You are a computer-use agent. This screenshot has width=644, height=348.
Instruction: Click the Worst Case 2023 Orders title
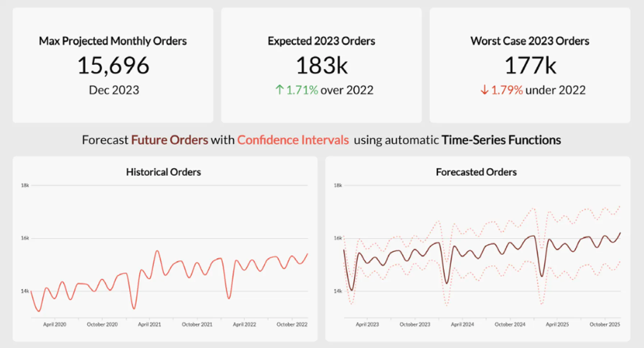530,41
